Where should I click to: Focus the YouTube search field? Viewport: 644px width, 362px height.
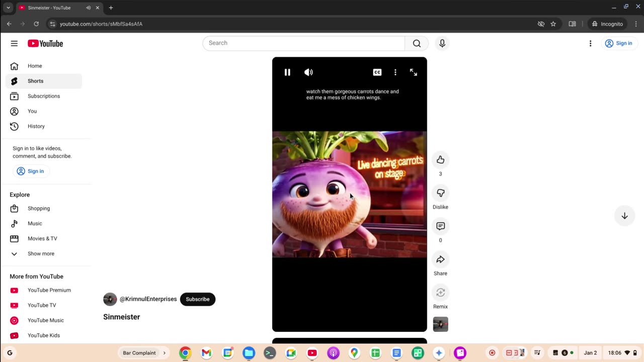pyautogui.click(x=303, y=43)
